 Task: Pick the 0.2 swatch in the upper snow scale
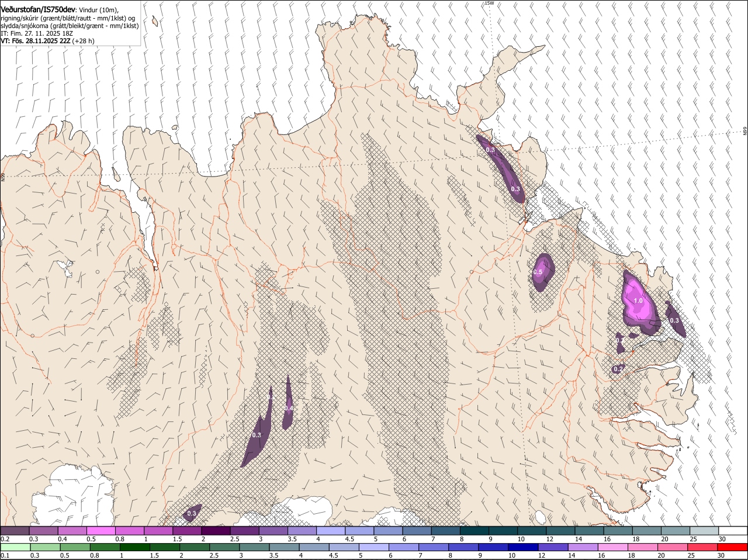(15, 531)
